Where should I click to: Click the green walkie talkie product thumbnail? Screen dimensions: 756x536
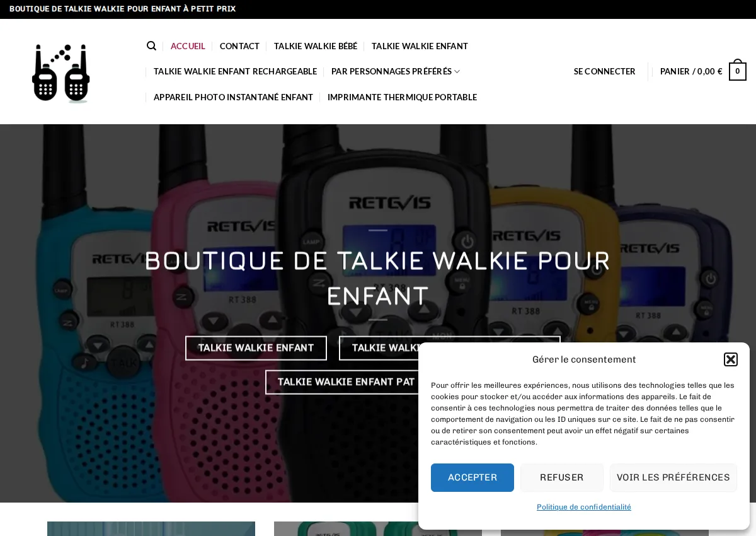pyautogui.click(x=346, y=528)
